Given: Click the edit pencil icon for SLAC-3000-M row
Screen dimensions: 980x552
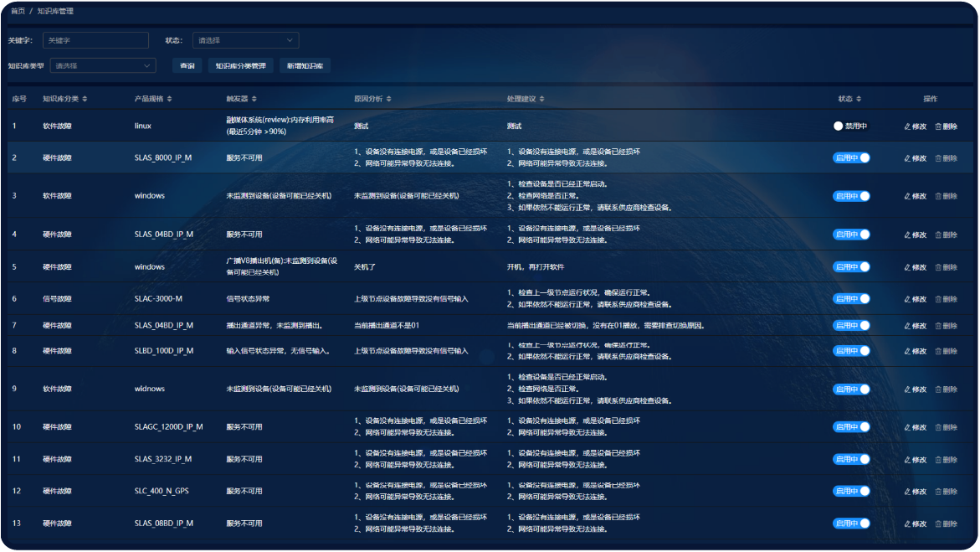Looking at the screenshot, I should point(907,299).
